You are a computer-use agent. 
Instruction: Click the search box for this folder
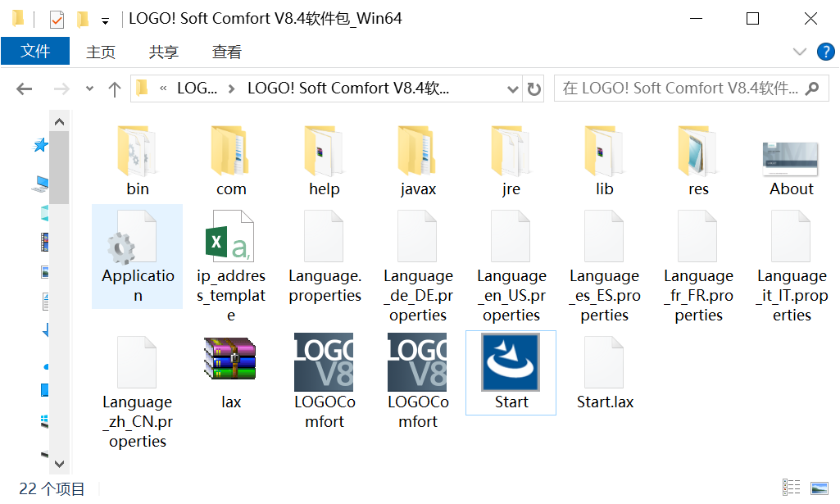point(691,89)
